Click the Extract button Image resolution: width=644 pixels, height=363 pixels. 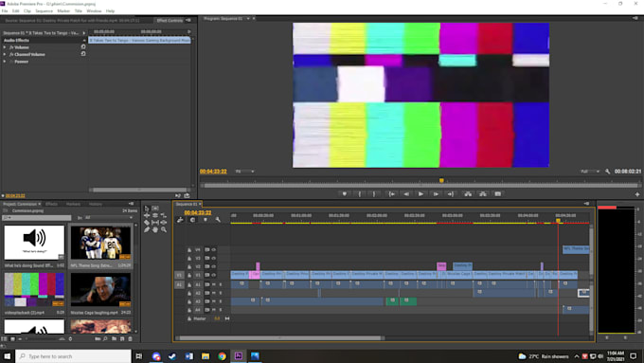pyautogui.click(x=483, y=194)
